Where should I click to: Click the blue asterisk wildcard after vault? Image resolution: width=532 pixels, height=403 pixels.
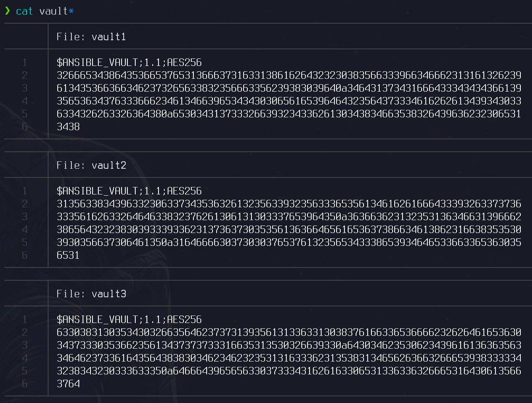point(71,11)
